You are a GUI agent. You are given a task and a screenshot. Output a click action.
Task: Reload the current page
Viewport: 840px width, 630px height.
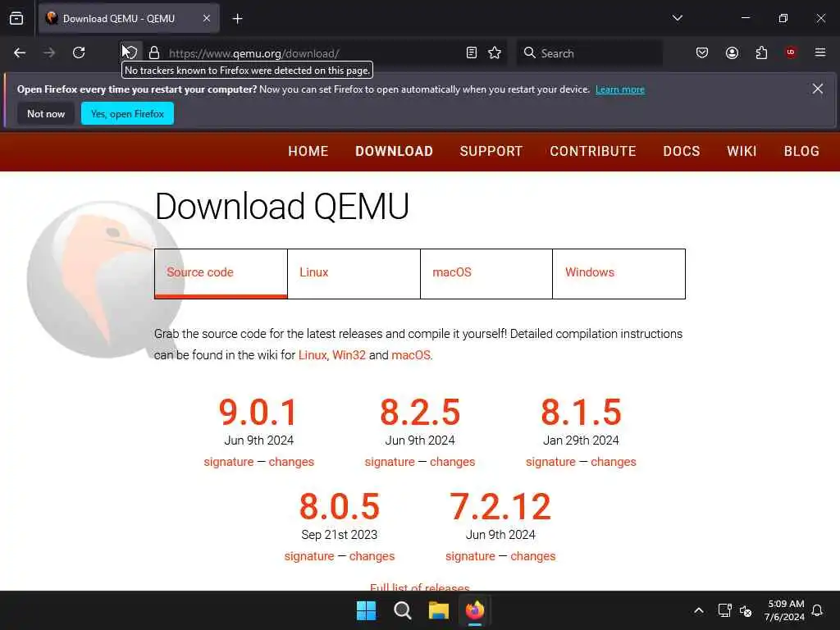79,53
